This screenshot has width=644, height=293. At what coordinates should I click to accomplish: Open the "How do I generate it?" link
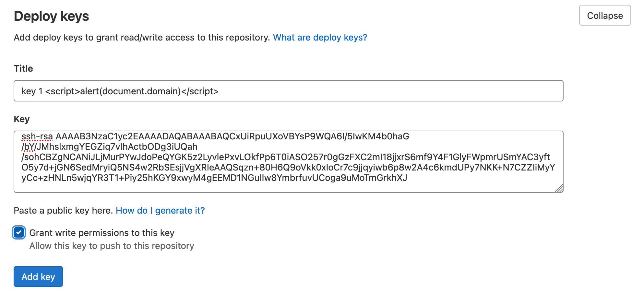(160, 211)
